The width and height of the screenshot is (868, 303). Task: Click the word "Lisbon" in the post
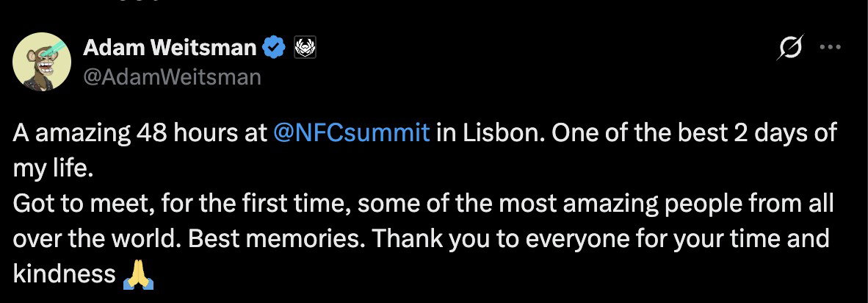[x=499, y=134]
